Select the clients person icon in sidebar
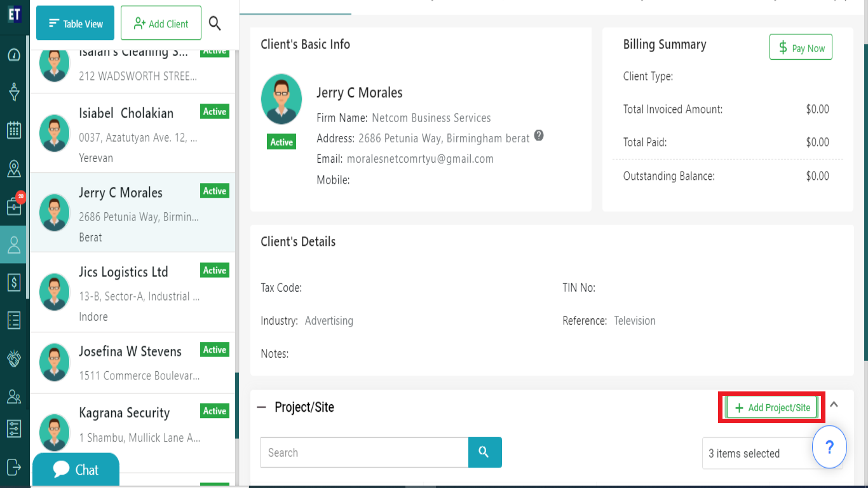The image size is (868, 488). click(14, 245)
